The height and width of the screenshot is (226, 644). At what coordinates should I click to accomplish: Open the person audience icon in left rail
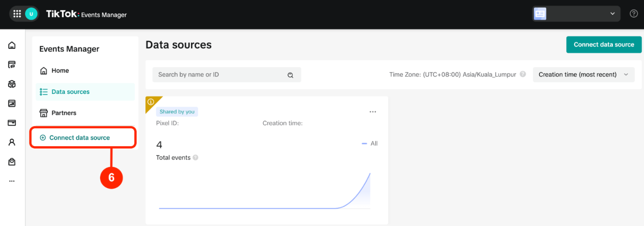click(x=12, y=142)
